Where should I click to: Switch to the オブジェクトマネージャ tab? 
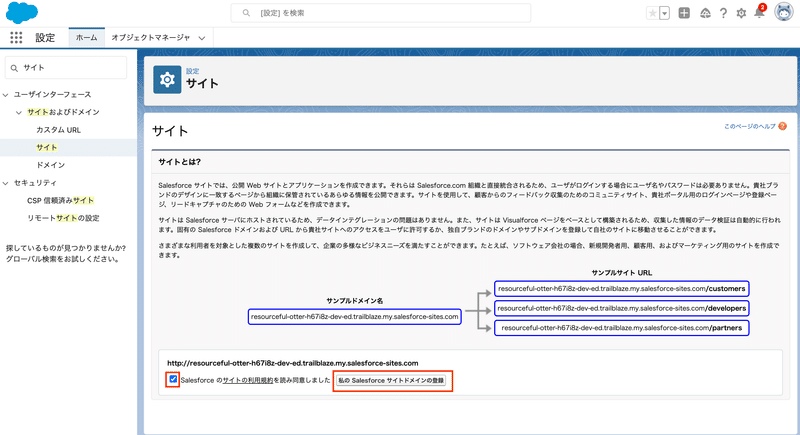click(x=151, y=37)
